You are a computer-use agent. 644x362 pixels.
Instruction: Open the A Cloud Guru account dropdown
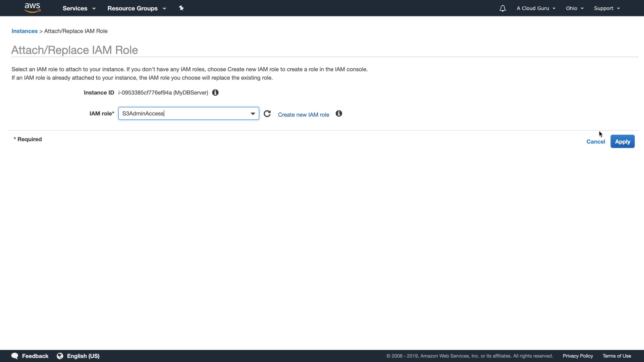(536, 8)
